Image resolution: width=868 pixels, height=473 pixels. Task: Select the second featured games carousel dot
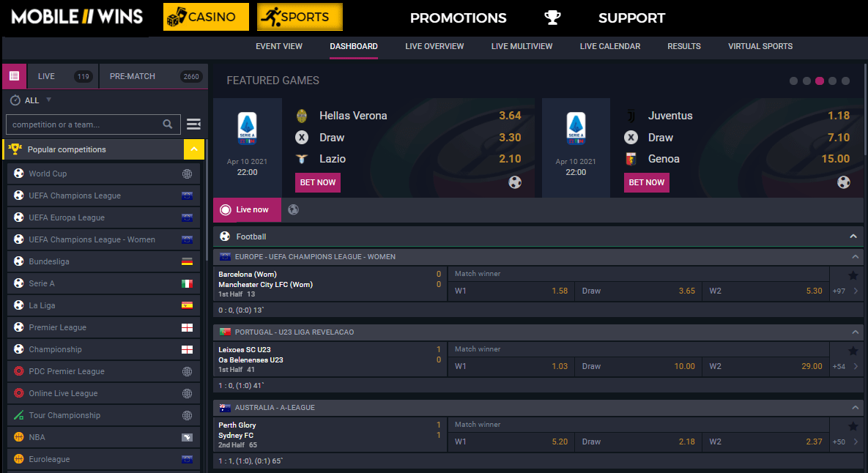pos(806,81)
